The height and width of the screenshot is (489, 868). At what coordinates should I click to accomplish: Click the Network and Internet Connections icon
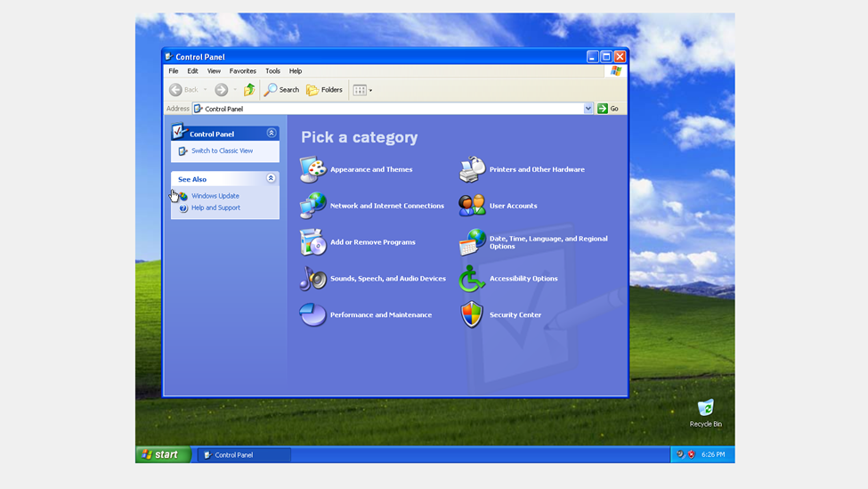coord(312,206)
